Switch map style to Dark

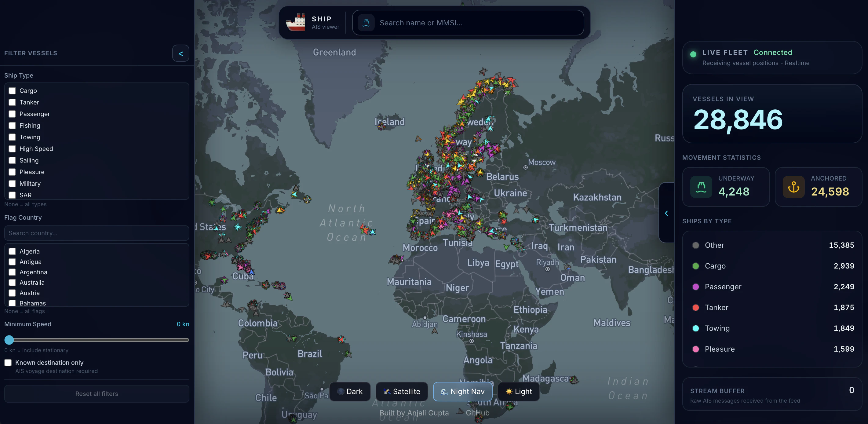pyautogui.click(x=350, y=392)
